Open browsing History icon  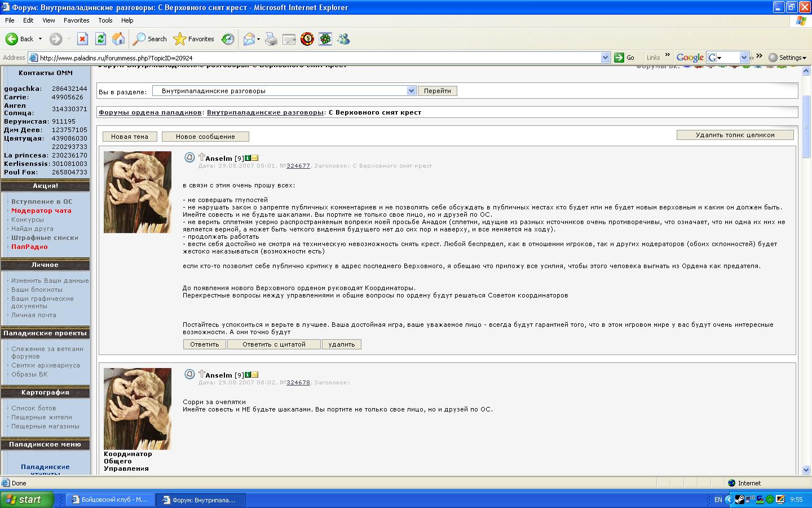pyautogui.click(x=228, y=39)
